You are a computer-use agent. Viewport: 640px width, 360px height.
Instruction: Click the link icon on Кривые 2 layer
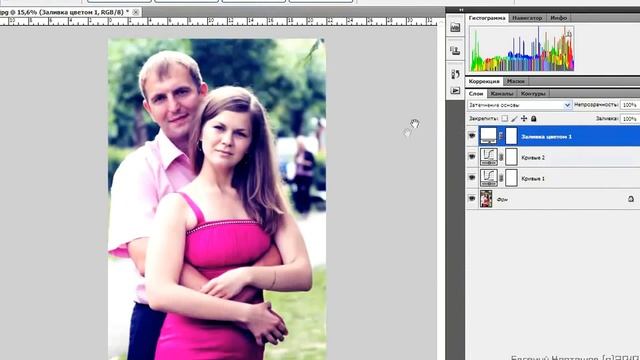(501, 157)
